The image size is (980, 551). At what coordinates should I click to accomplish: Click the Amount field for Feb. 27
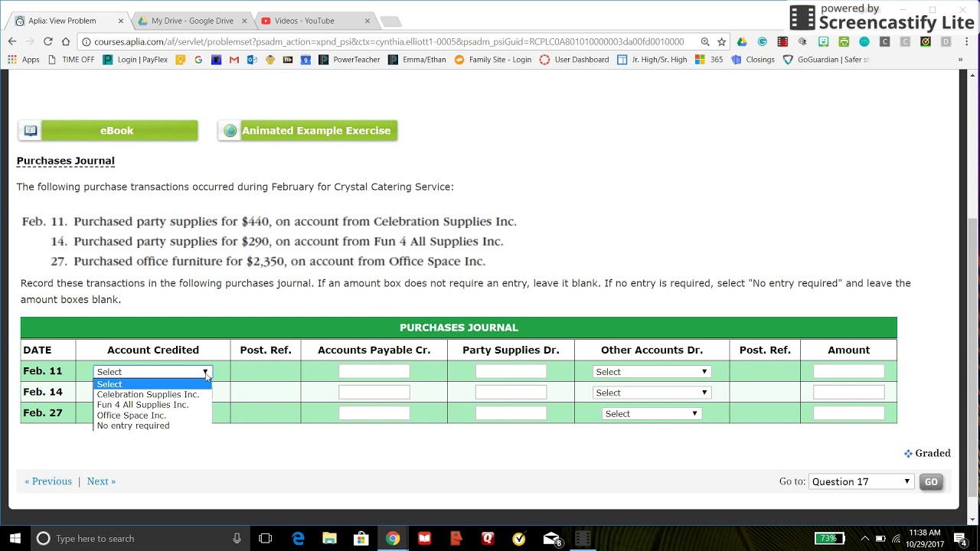click(848, 413)
